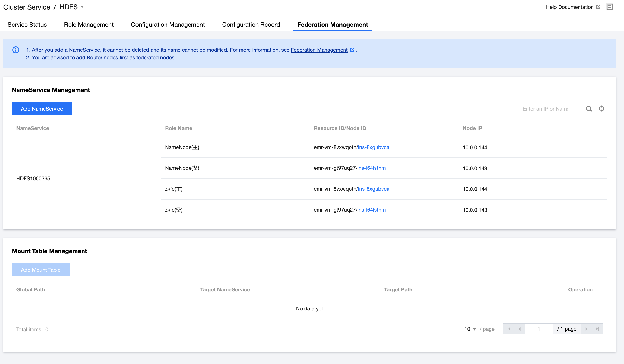Switch to Configuration Record tab

coord(251,25)
